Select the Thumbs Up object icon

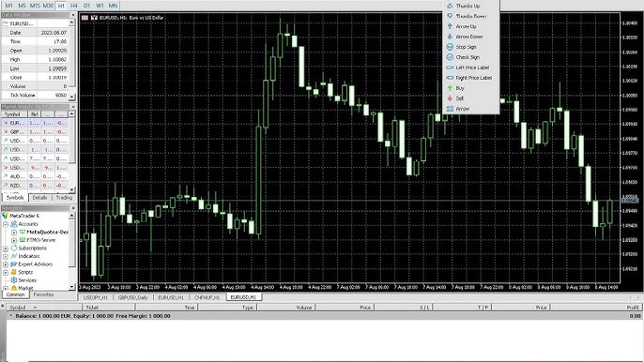[450, 6]
